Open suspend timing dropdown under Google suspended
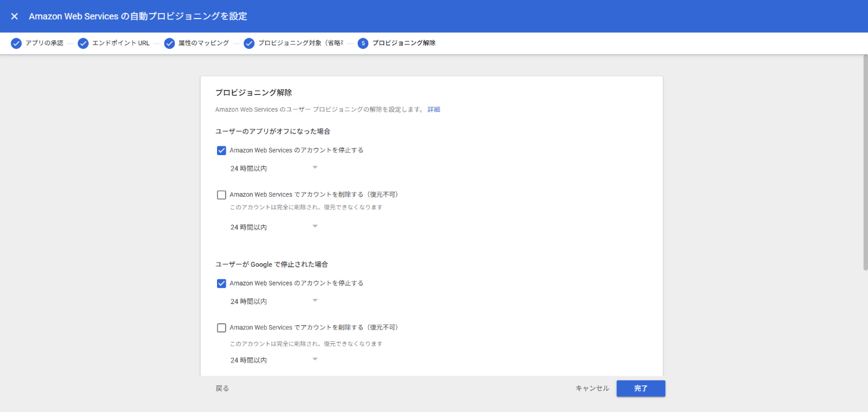The image size is (868, 412). 273,301
